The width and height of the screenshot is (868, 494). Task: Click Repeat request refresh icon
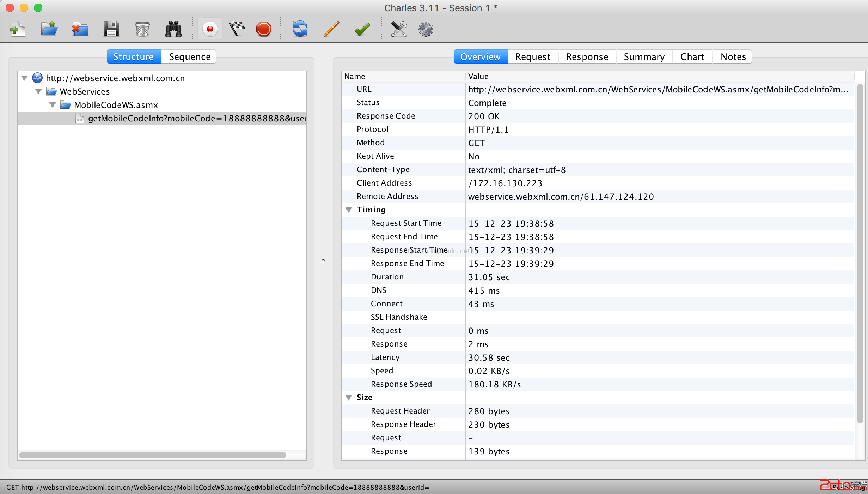click(300, 29)
